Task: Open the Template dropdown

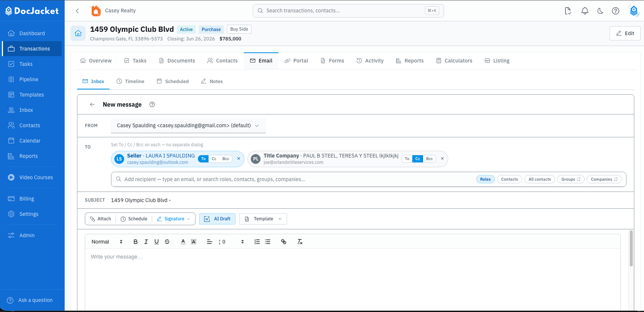Action: pos(263,219)
